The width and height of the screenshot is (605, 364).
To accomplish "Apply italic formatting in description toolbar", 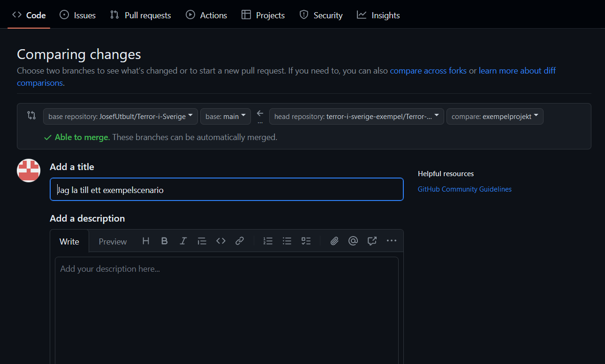I will (x=183, y=241).
